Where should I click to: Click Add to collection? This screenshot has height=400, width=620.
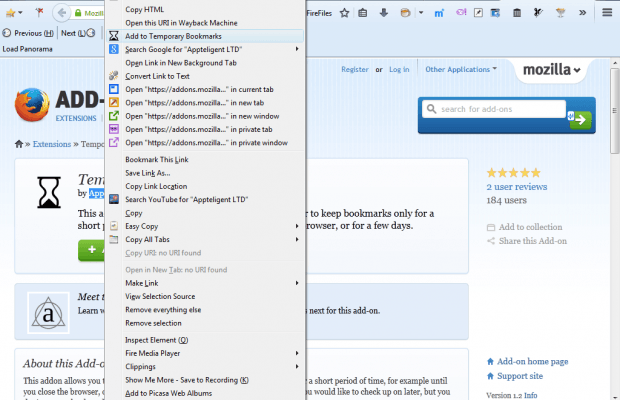tap(524, 227)
